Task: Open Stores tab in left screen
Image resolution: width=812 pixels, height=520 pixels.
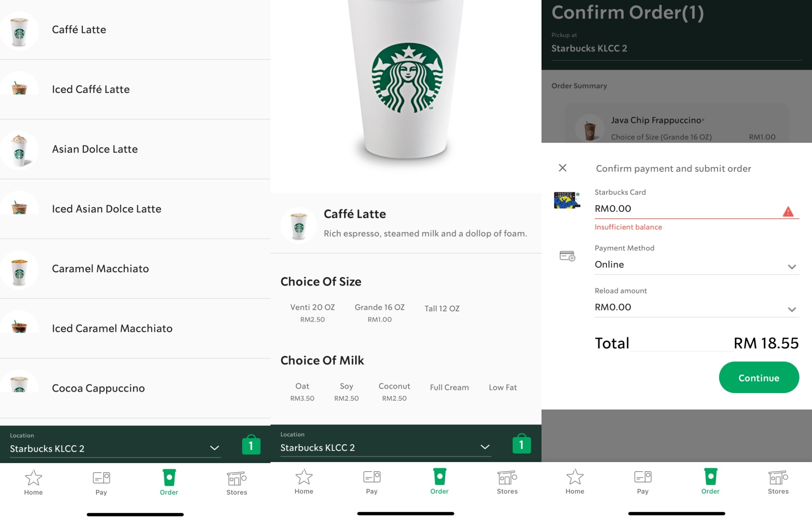Action: (237, 482)
